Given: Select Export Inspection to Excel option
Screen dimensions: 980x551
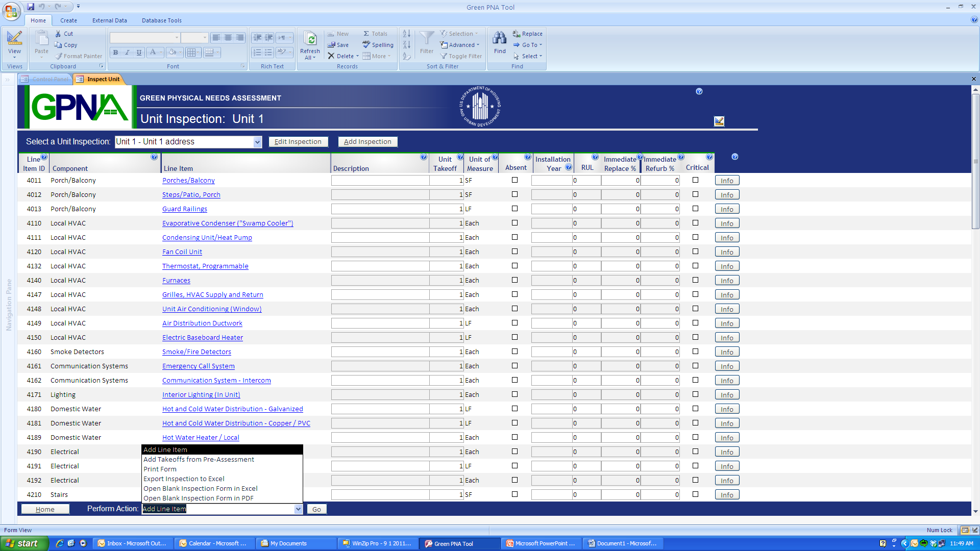Looking at the screenshot, I should (184, 479).
